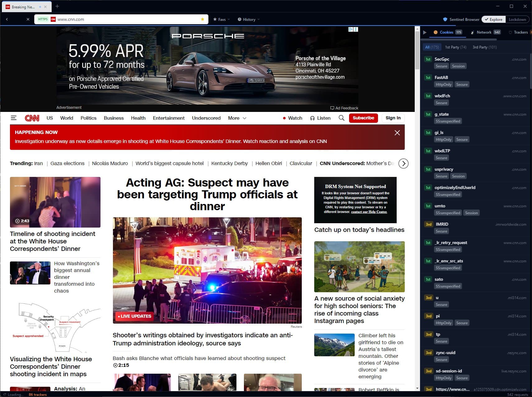
Task: Click the CNN logo in the site header
Action: (x=32, y=118)
